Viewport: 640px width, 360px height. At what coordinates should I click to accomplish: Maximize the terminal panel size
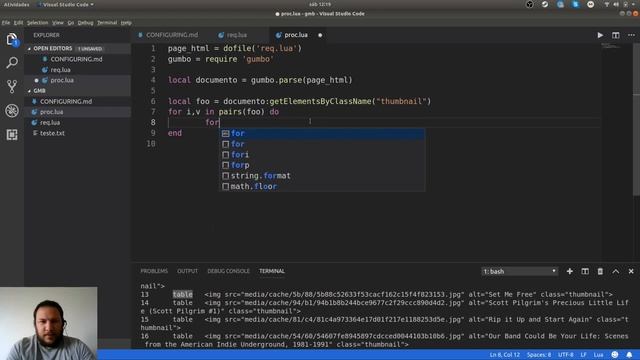(x=616, y=271)
